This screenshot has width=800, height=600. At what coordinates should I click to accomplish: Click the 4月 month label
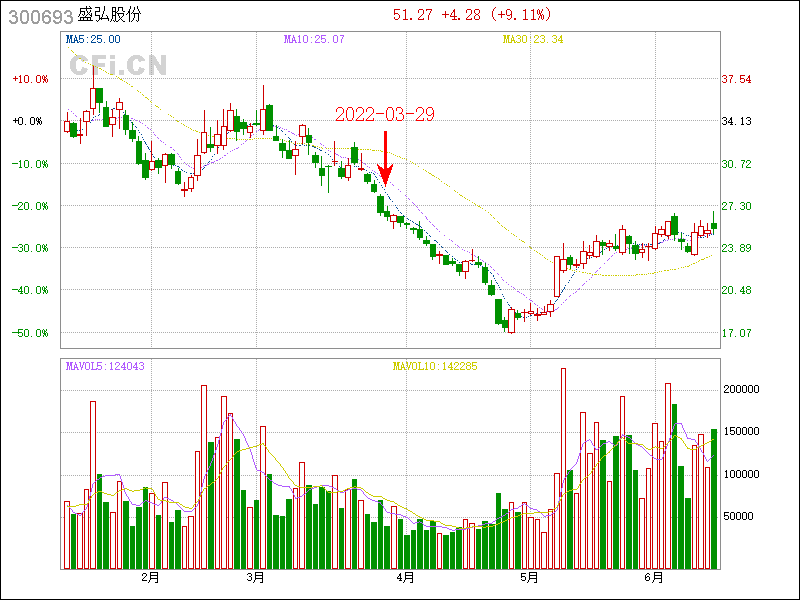[x=406, y=578]
